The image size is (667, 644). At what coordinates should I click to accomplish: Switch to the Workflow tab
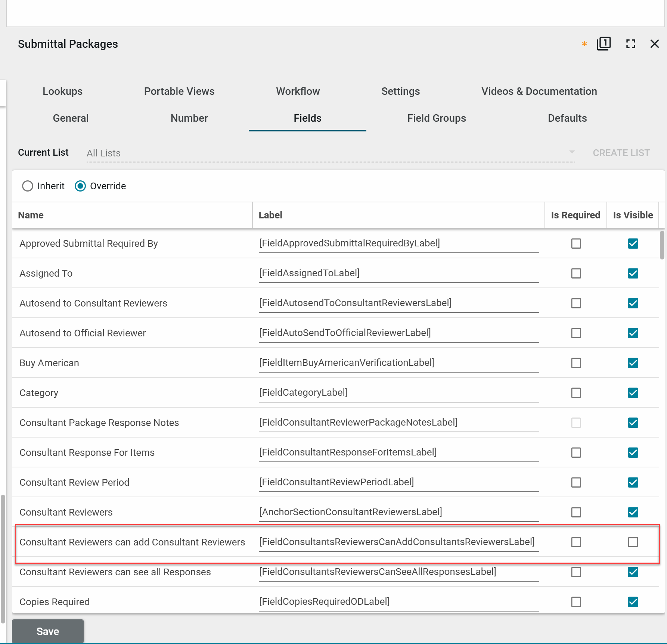298,91
